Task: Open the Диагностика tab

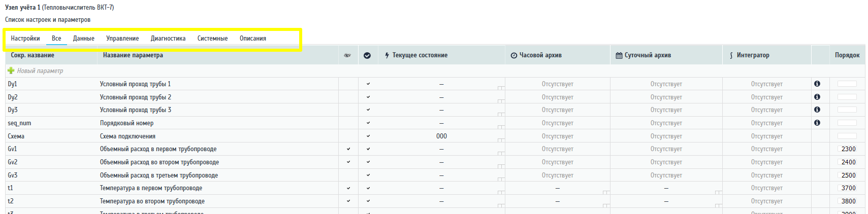Action: (x=168, y=39)
